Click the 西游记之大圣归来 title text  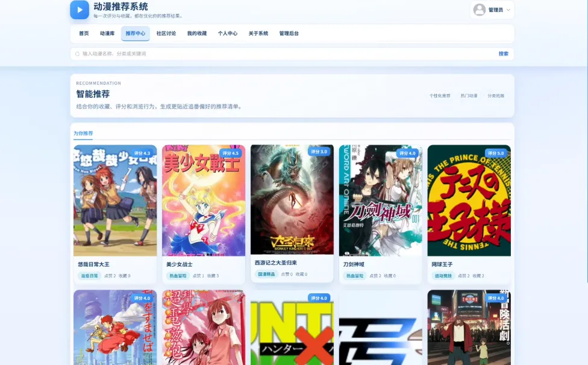point(276,263)
